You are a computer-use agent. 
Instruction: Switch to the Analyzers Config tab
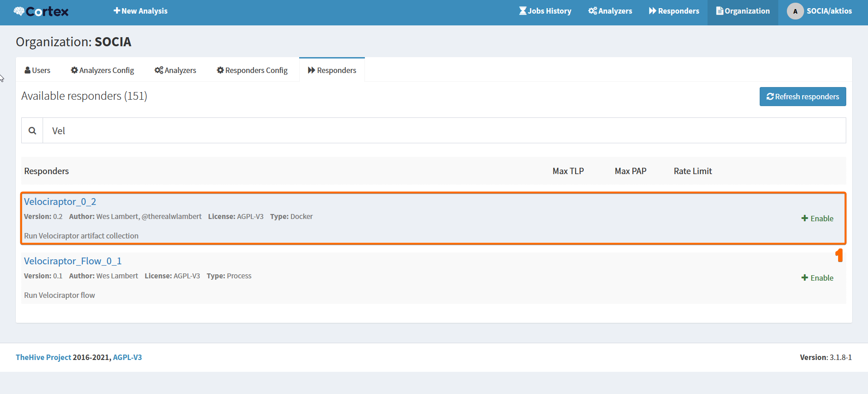[102, 70]
